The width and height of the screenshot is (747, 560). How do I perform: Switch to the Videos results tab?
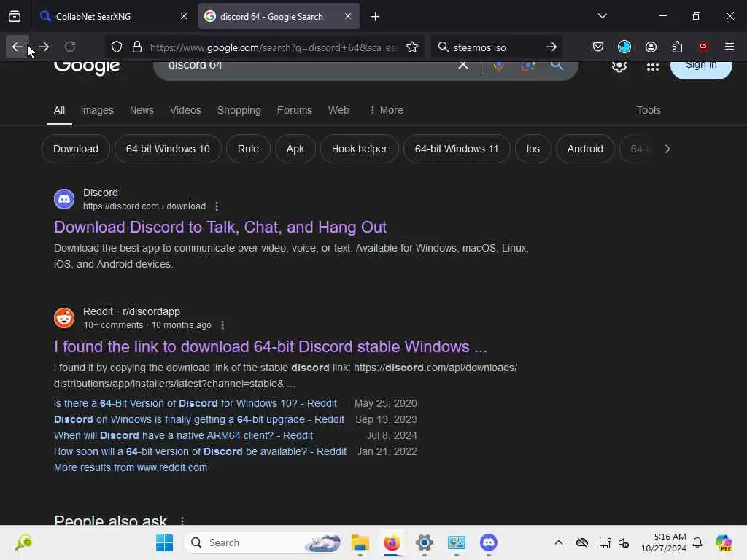pos(185,111)
